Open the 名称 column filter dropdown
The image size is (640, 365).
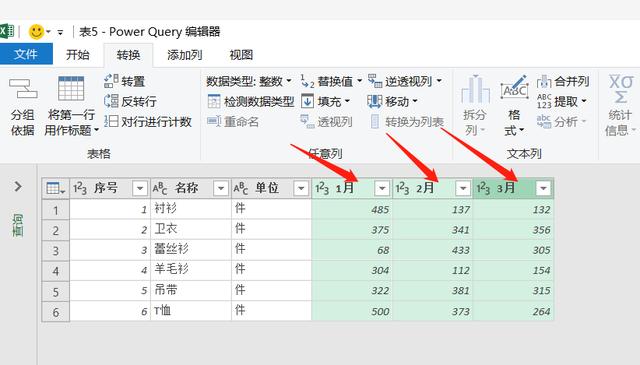click(221, 188)
